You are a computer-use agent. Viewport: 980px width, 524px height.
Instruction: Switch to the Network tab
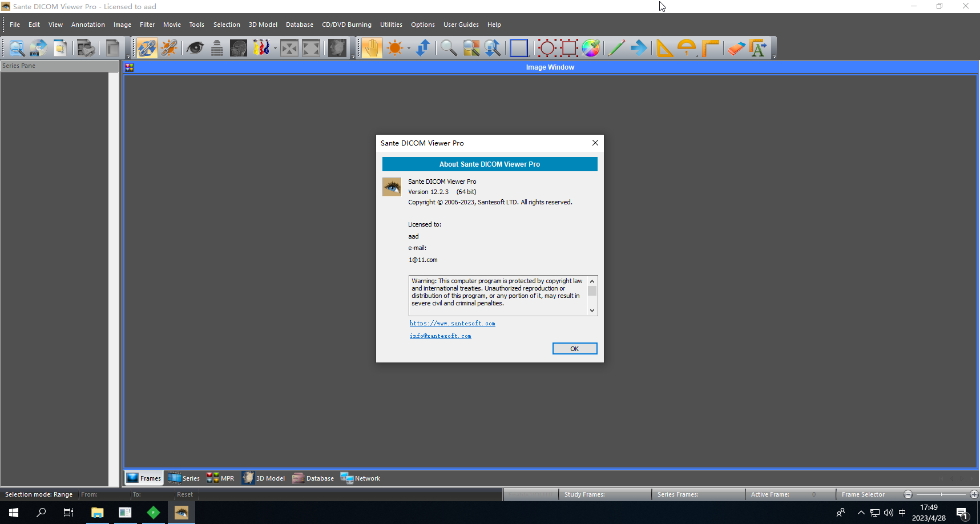(x=360, y=478)
